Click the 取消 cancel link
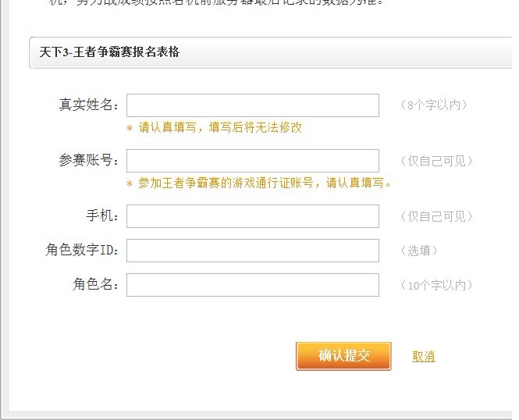Image resolution: width=519 pixels, height=420 pixels. (x=424, y=357)
